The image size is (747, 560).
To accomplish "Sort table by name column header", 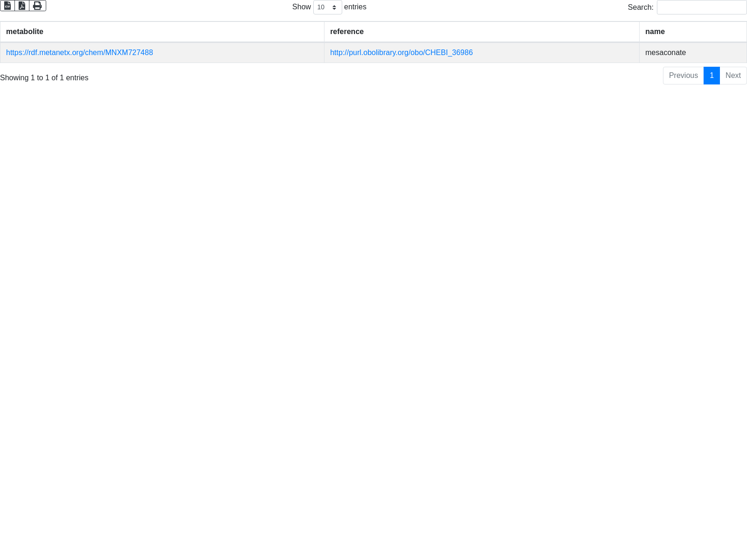I will point(655,32).
